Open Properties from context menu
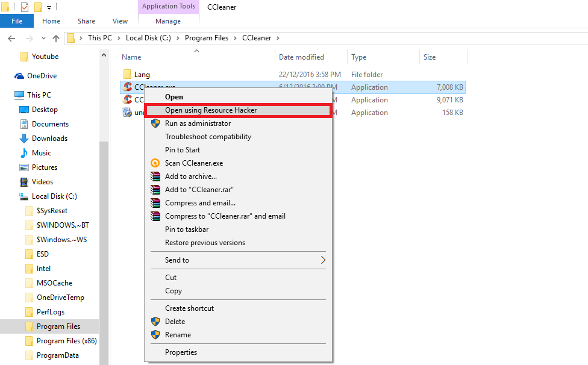 tap(238, 352)
